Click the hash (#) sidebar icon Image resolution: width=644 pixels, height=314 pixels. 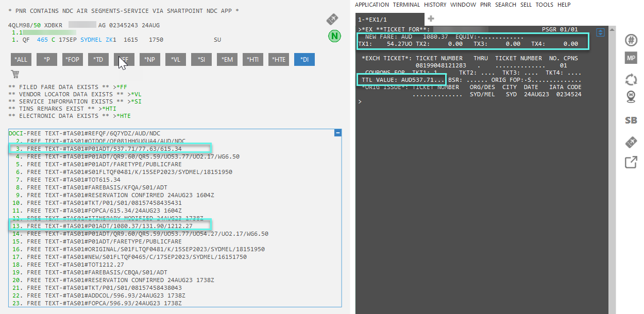coord(631,40)
